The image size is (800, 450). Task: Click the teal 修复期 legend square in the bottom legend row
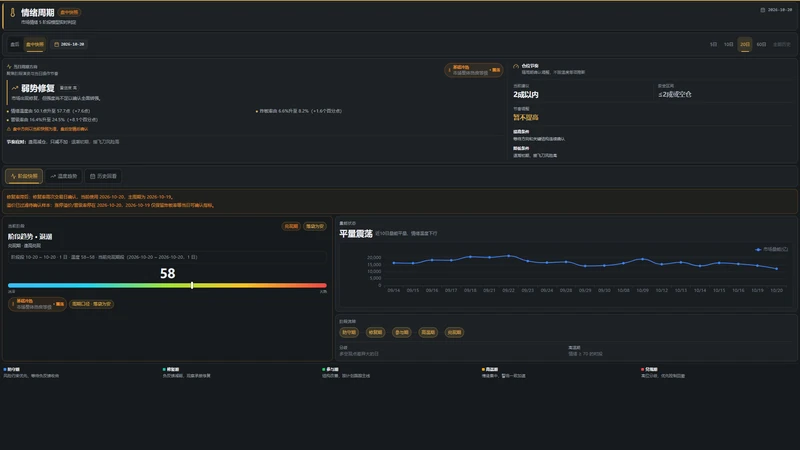pyautogui.click(x=164, y=369)
